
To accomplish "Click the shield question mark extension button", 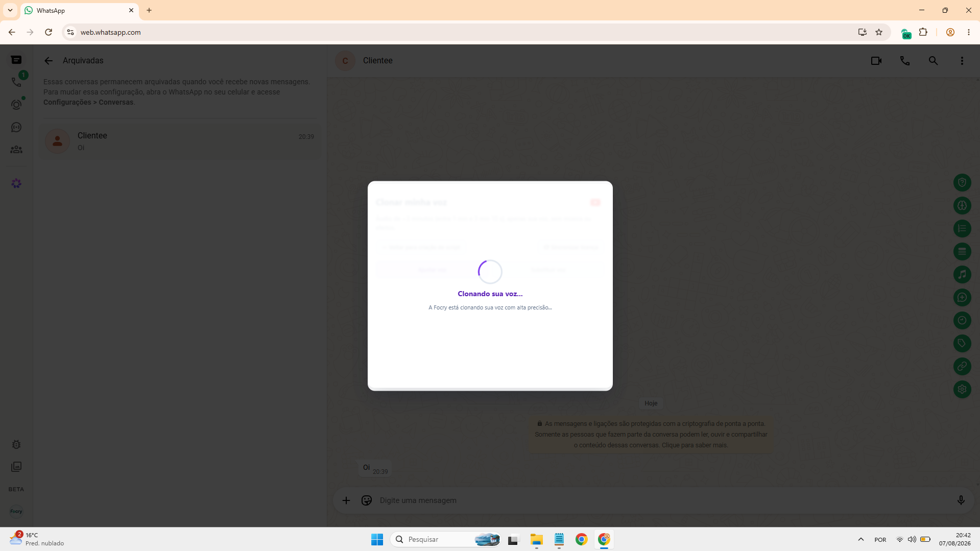I will tap(962, 182).
